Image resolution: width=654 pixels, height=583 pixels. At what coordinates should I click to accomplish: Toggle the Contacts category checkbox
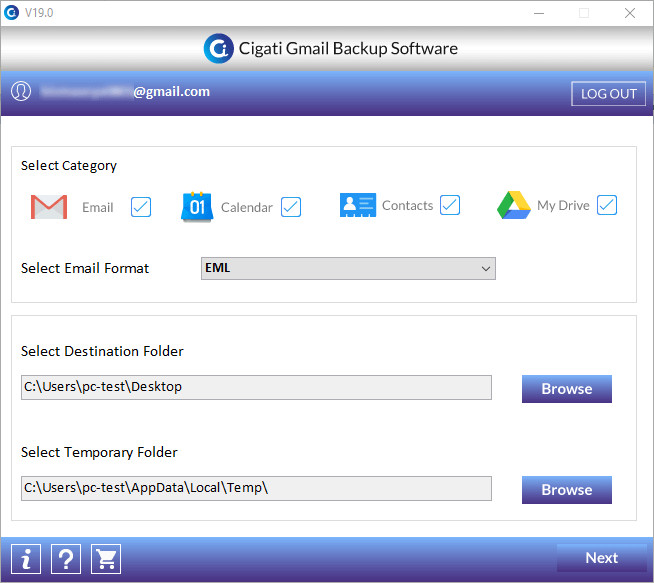(x=450, y=205)
